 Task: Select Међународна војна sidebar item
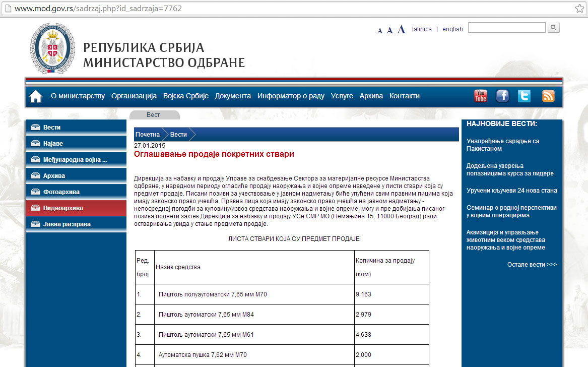(76, 159)
